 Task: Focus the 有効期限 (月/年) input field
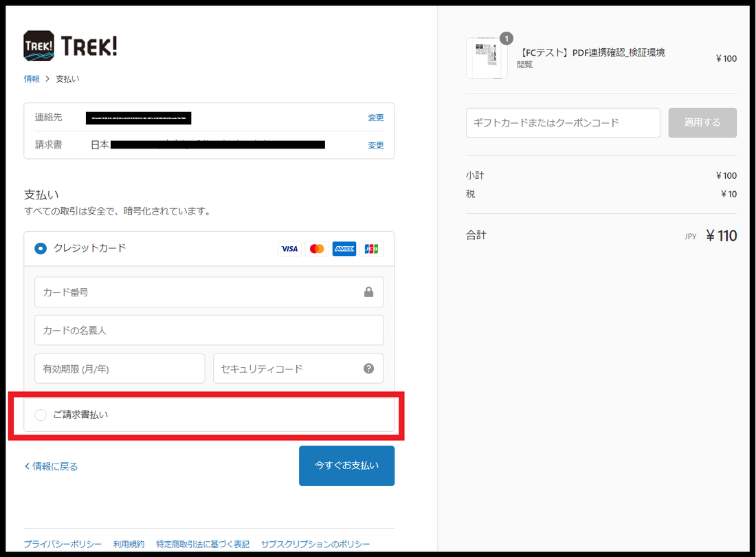pyautogui.click(x=120, y=369)
